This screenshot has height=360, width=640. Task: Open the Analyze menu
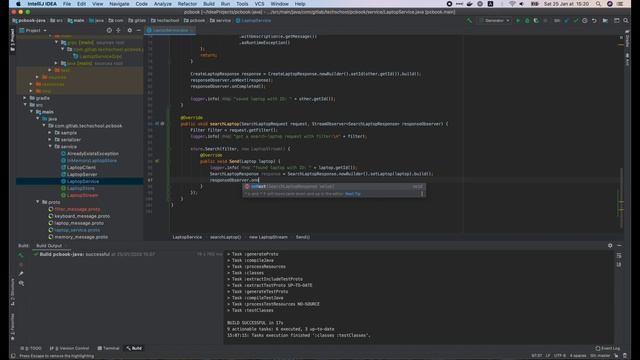162,4
